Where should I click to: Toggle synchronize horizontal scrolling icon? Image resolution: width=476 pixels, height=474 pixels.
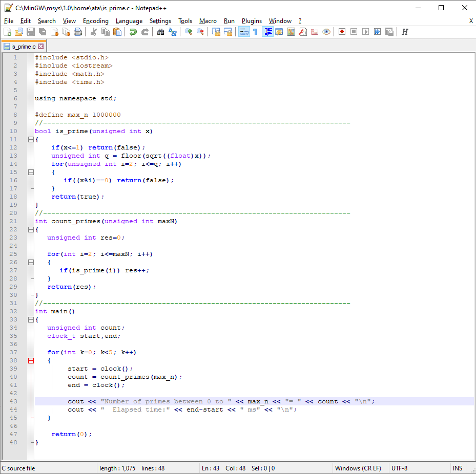227,32
